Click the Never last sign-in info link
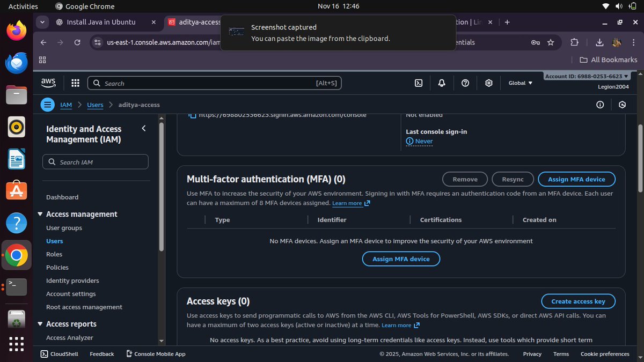644x362 pixels. click(419, 141)
